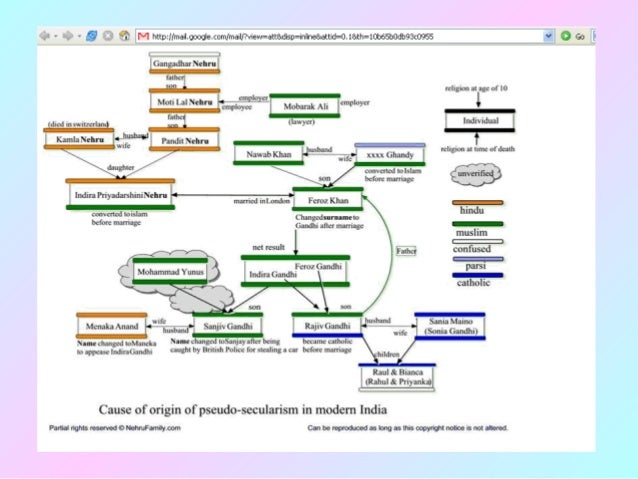Click the '(died in switzerland)' caption
Screen dimensions: 638x479
[79, 124]
